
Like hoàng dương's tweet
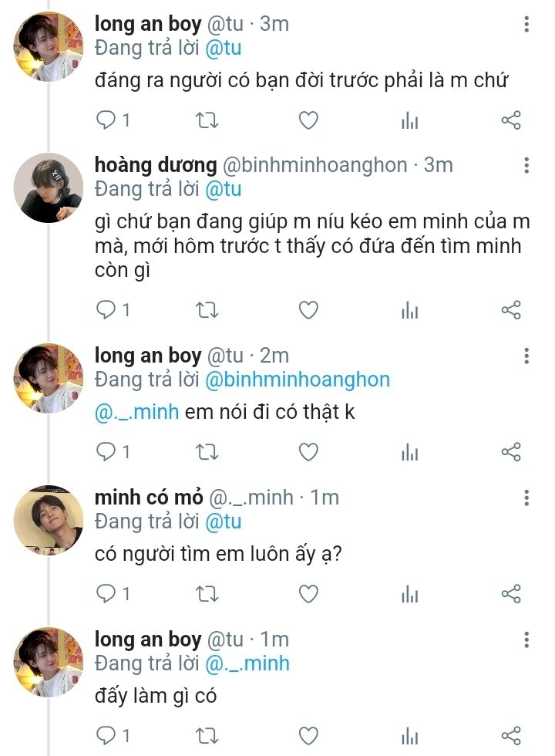(308, 310)
